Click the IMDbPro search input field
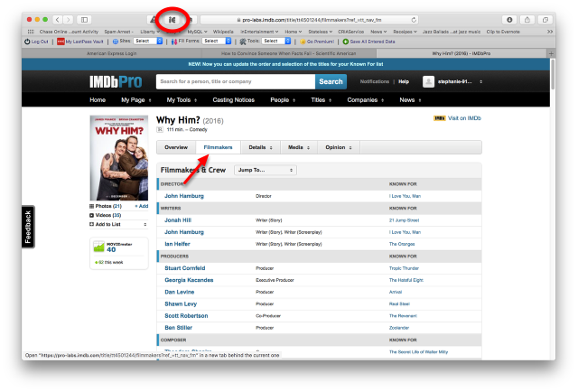 click(x=235, y=82)
